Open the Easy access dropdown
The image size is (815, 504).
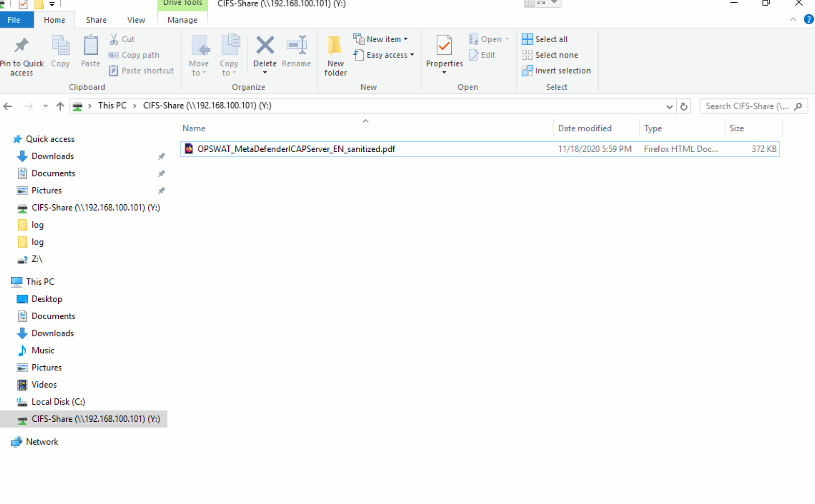pyautogui.click(x=384, y=55)
